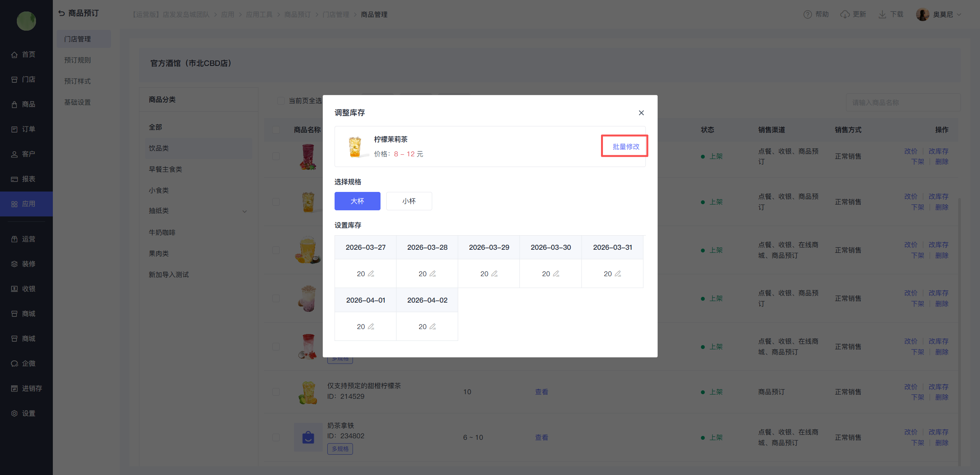Click 改库存 for 奶茶拿铁 row
The image size is (980, 475).
(938, 432)
